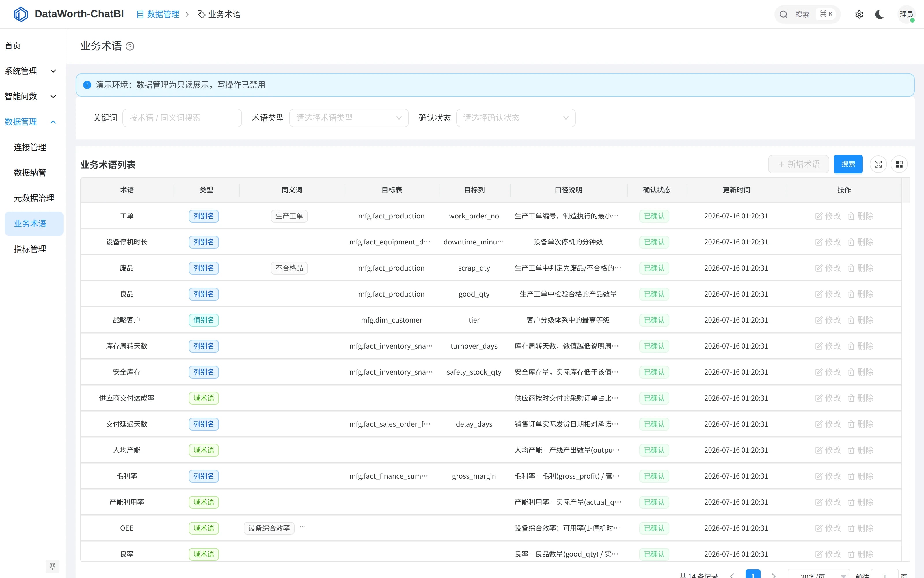Click 删除 for 安全库存 row

860,372
